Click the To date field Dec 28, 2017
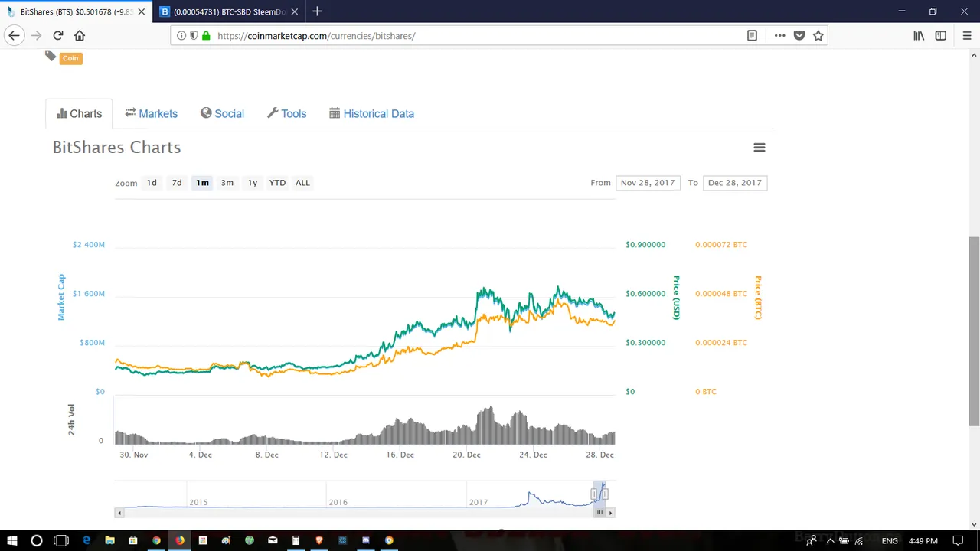 (735, 183)
